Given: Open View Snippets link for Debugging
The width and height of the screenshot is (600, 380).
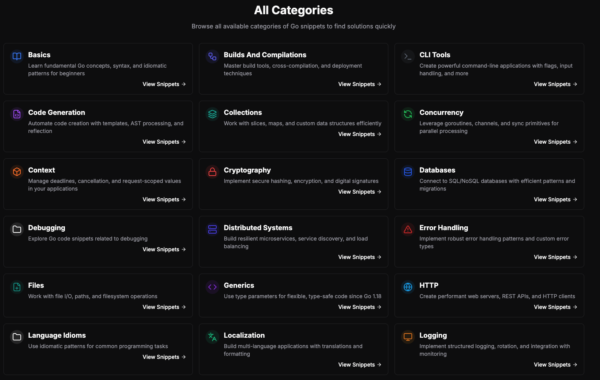Looking at the screenshot, I should pos(164,250).
